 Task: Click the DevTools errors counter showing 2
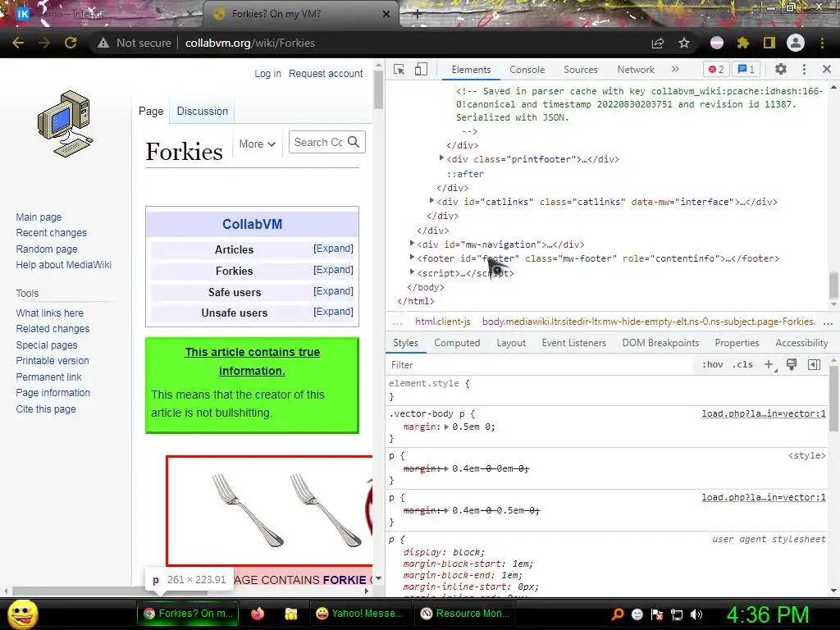point(716,70)
